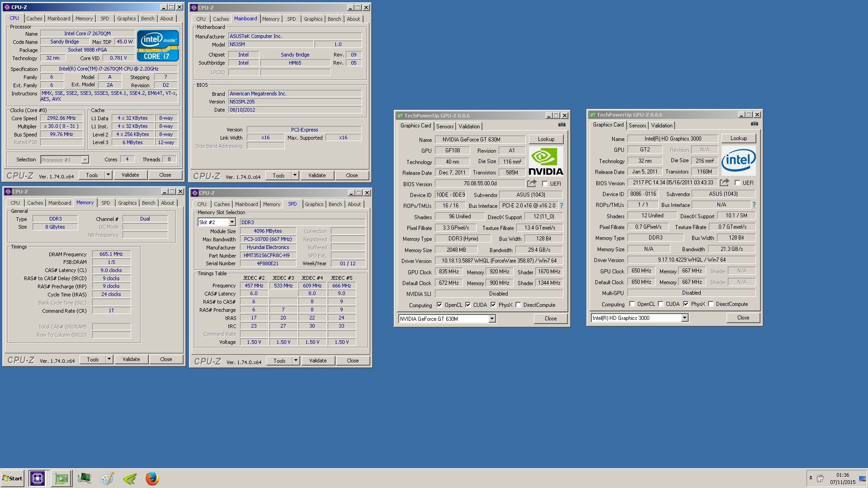Click Validate in CPU-Z CPU window

point(130,175)
